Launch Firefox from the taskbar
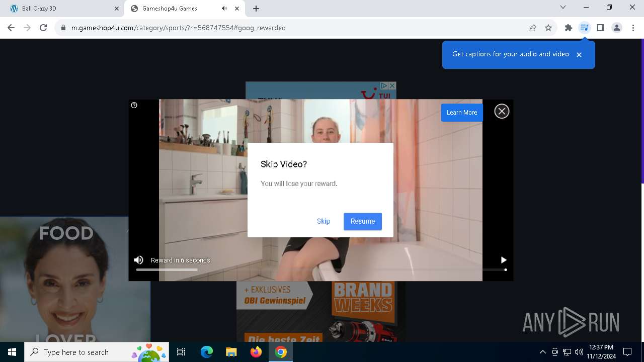Viewport: 644px width, 362px height. 256,352
